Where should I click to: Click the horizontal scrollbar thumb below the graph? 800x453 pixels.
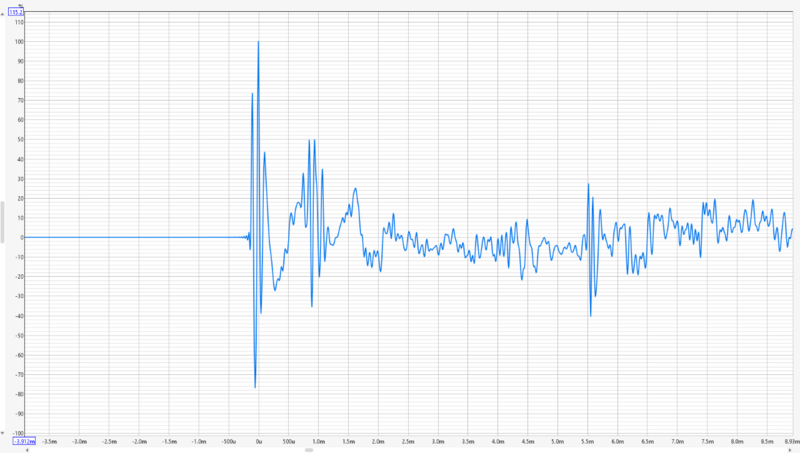coord(309,450)
